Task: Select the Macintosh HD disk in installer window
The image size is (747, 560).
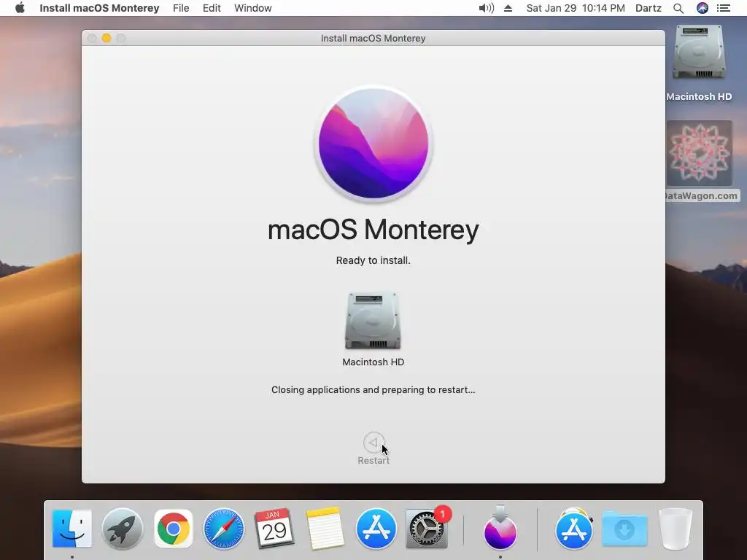Action: (373, 321)
